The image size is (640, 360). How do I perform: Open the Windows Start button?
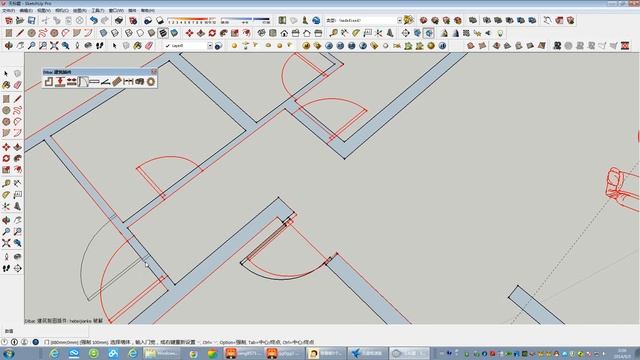pos(8,353)
